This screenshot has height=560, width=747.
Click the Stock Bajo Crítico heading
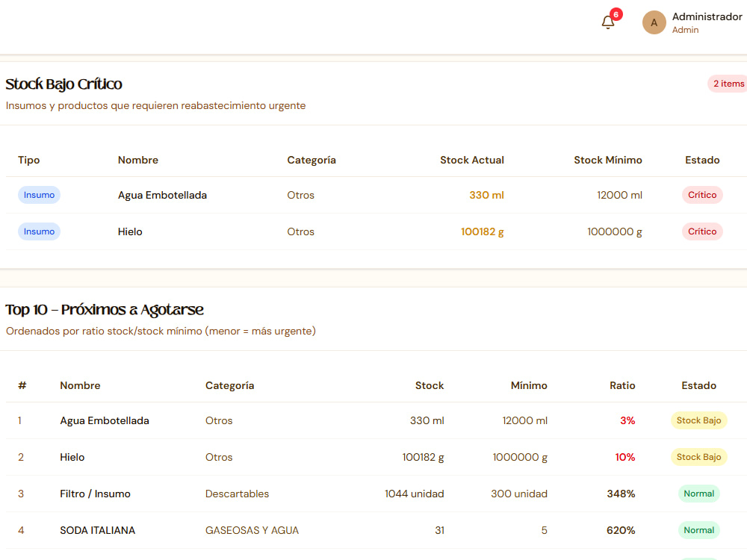[x=63, y=84]
